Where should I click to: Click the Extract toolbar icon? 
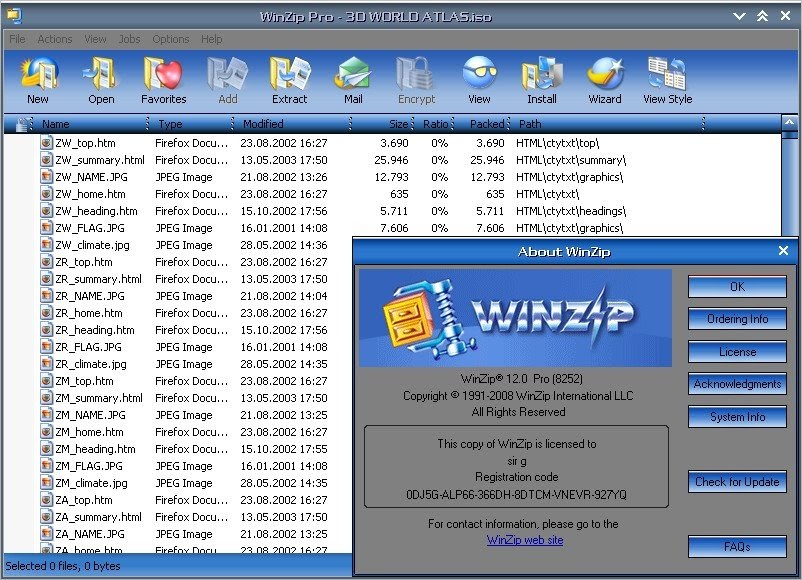(x=289, y=74)
